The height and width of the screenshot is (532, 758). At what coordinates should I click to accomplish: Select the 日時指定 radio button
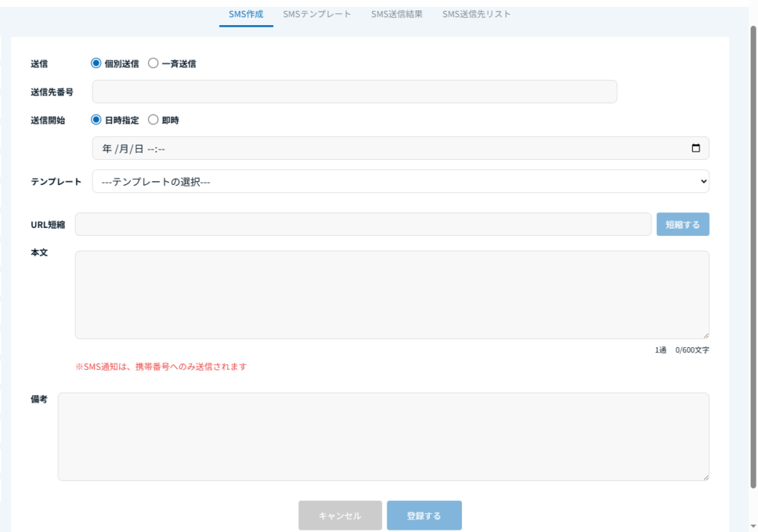tap(95, 120)
